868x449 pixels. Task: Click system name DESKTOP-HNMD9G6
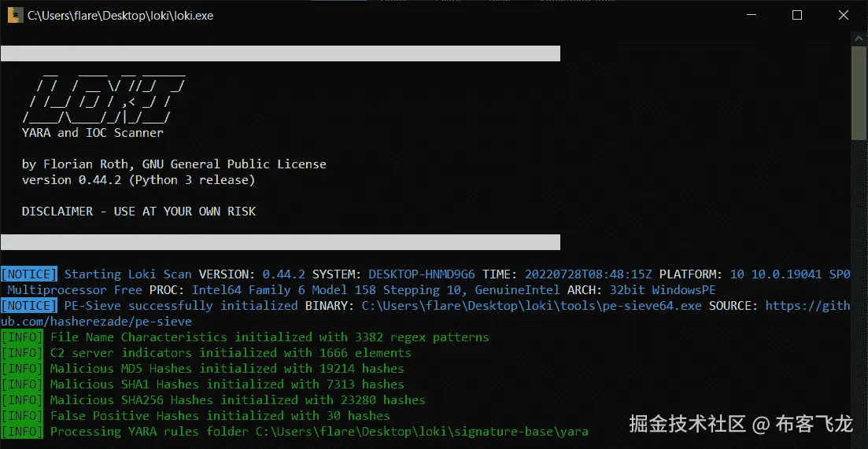click(x=422, y=274)
